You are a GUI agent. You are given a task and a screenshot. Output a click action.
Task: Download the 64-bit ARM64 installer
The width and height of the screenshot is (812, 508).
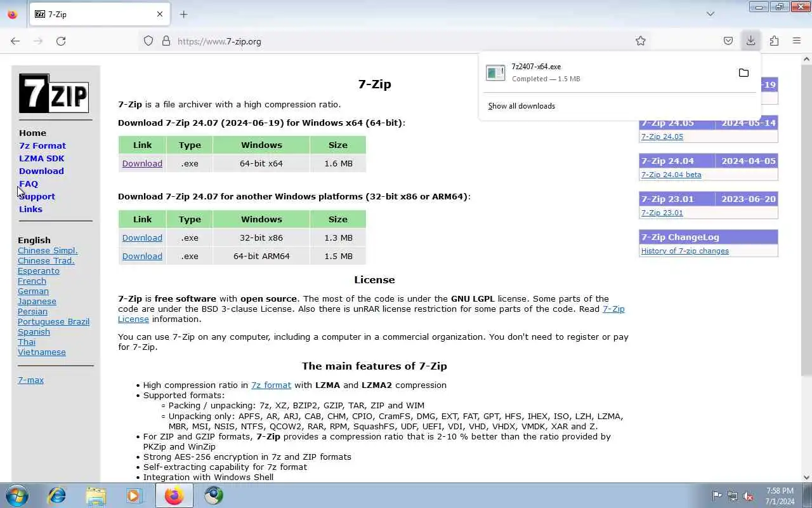pyautogui.click(x=142, y=256)
